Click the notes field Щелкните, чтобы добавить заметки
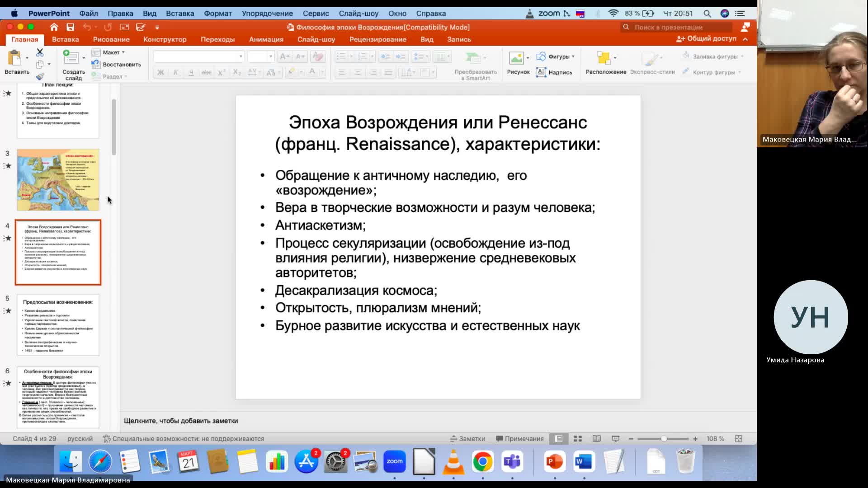 click(181, 421)
